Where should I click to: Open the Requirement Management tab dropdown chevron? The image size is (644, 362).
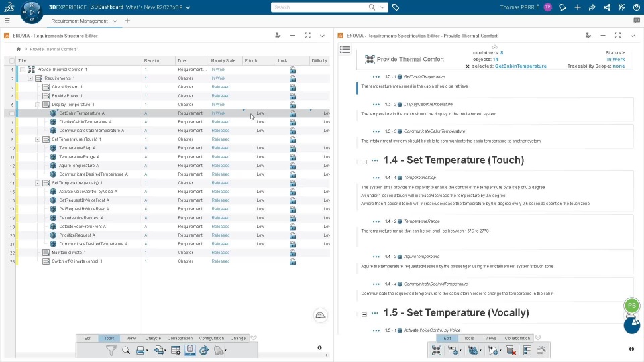115,21
